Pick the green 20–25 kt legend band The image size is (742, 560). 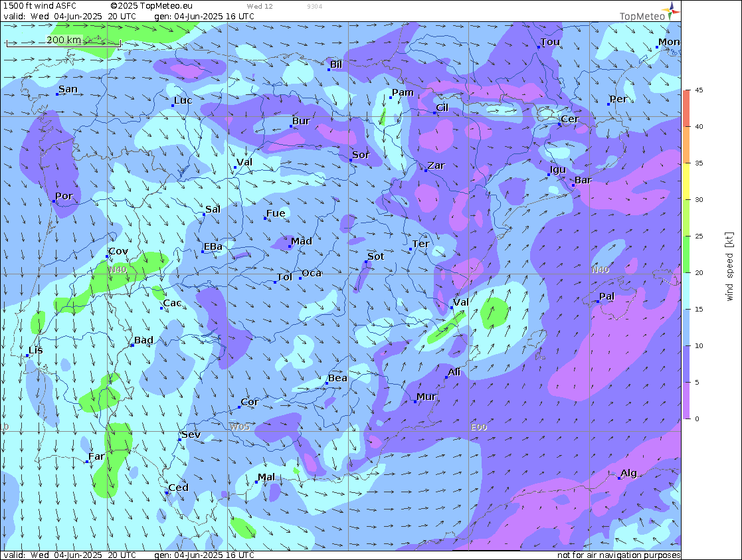pos(686,254)
